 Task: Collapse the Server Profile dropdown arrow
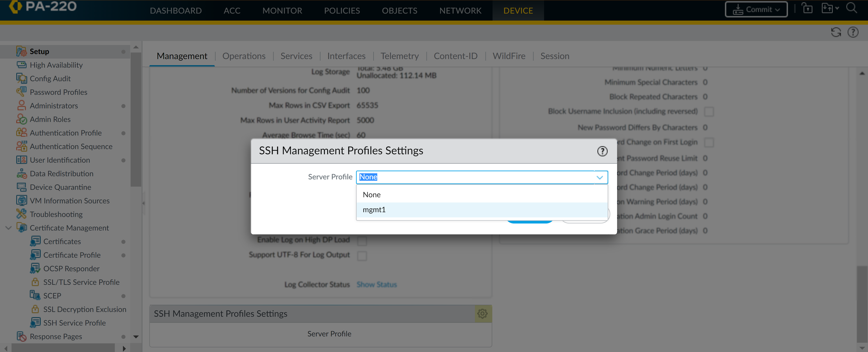point(599,177)
